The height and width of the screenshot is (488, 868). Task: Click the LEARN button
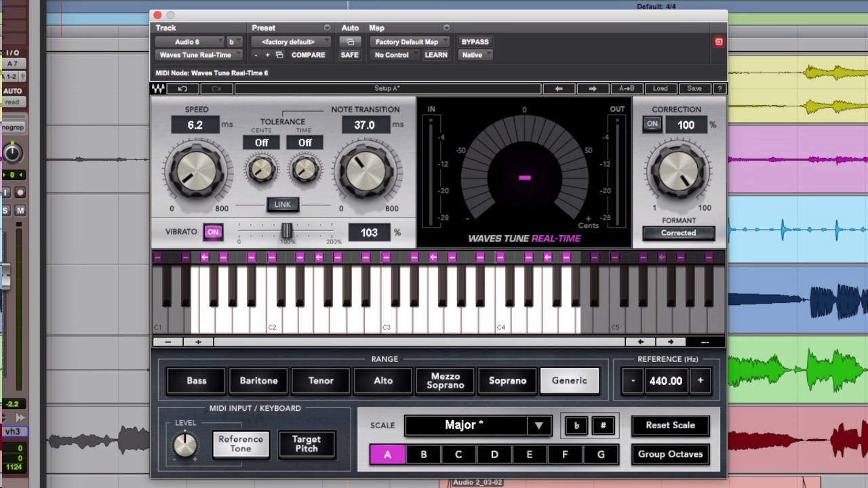tap(435, 55)
